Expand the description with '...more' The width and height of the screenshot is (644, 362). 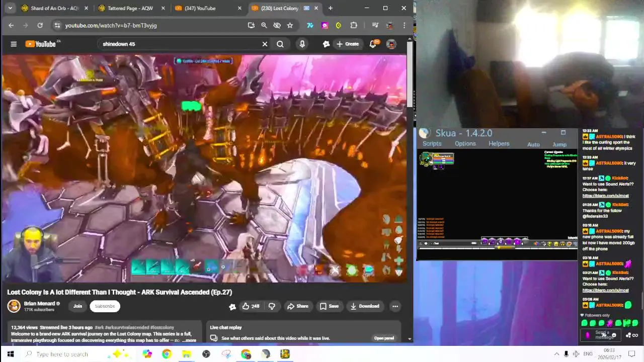click(x=189, y=340)
